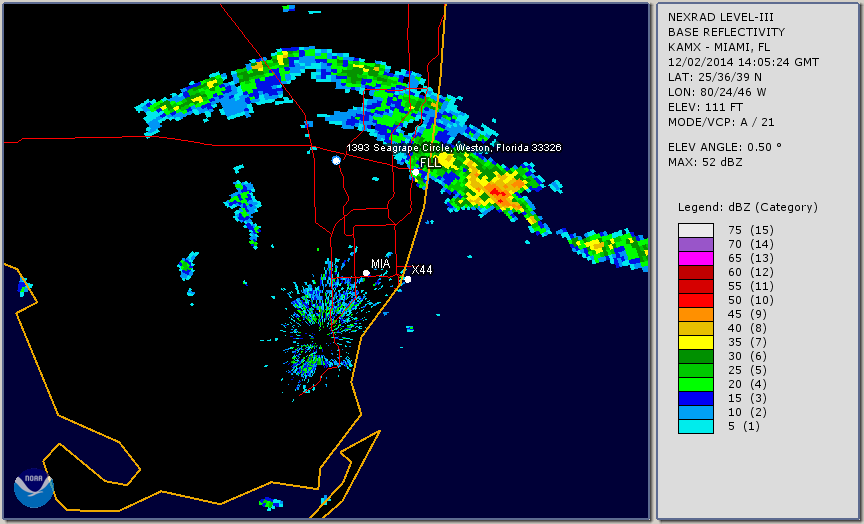This screenshot has height=524, width=864.
Task: Select the 45 dBZ orange legend swatch
Action: click(x=695, y=314)
